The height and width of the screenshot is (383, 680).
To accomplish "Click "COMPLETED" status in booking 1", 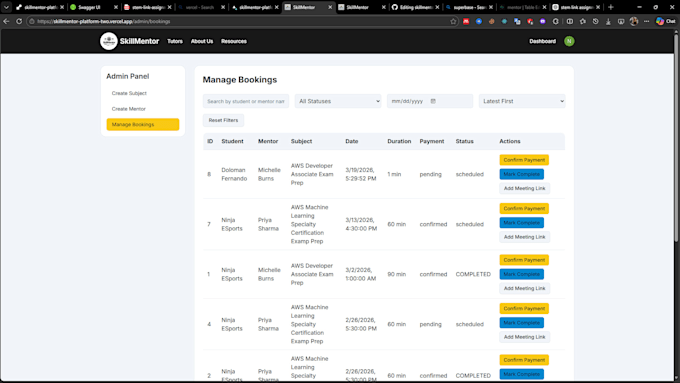I will [473, 274].
